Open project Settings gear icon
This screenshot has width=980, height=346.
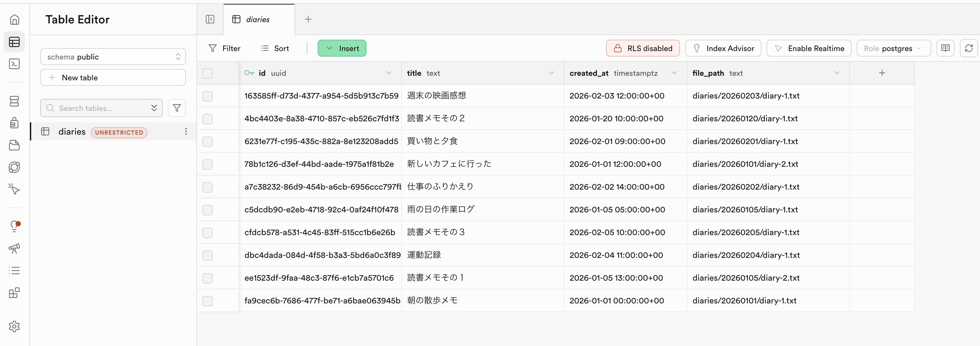pos(14,326)
